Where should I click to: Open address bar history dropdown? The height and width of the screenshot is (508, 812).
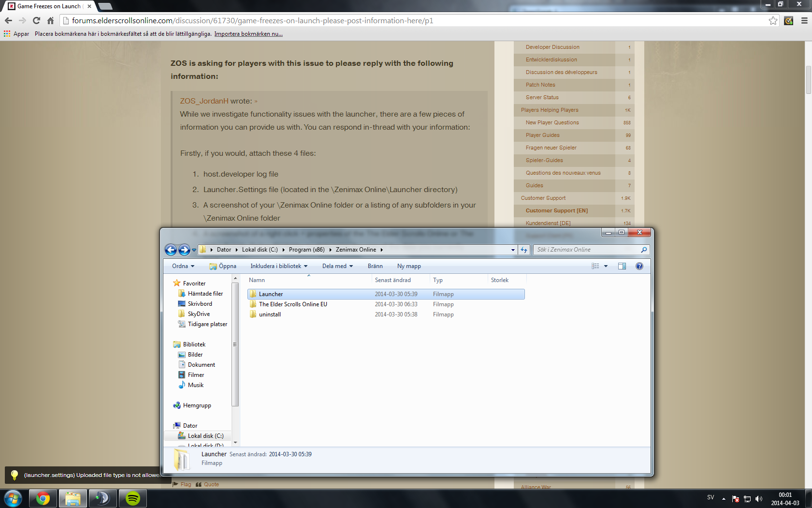click(513, 250)
